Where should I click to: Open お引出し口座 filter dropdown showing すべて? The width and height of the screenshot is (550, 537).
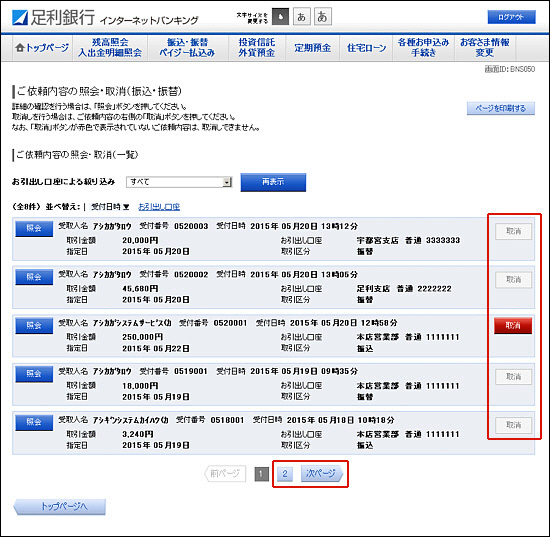click(x=179, y=182)
